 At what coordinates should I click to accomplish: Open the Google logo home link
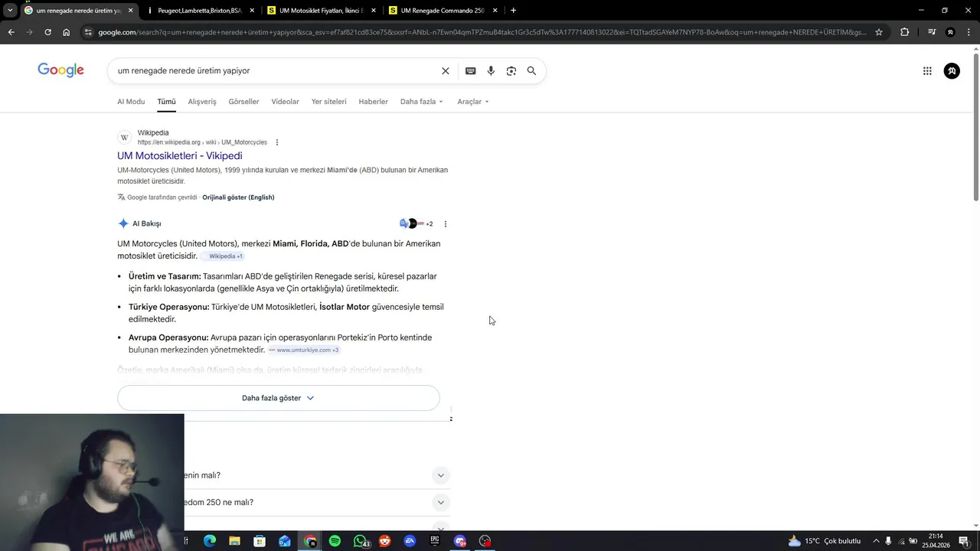(60, 70)
